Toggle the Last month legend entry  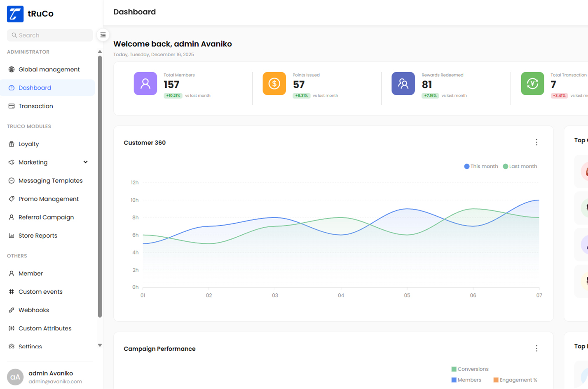[x=520, y=166]
